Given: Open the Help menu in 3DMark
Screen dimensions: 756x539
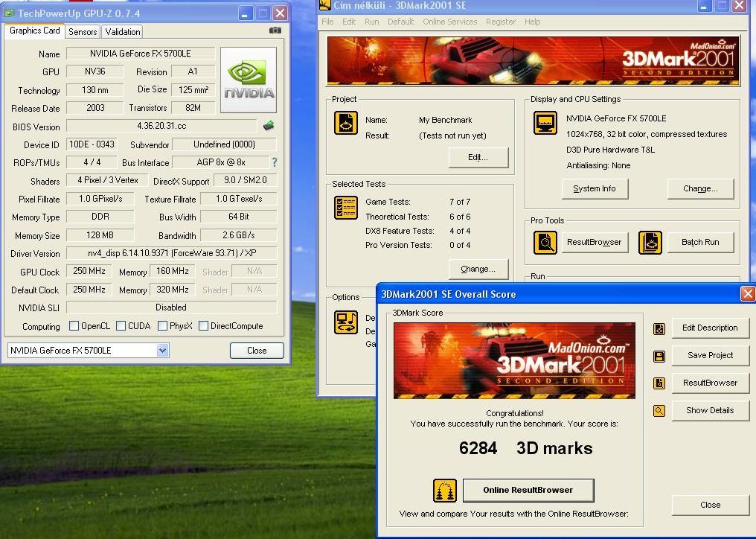Looking at the screenshot, I should [532, 22].
